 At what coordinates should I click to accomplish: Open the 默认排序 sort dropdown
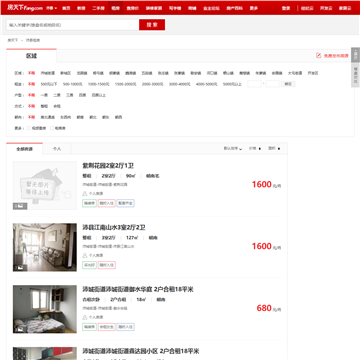coord(233,149)
